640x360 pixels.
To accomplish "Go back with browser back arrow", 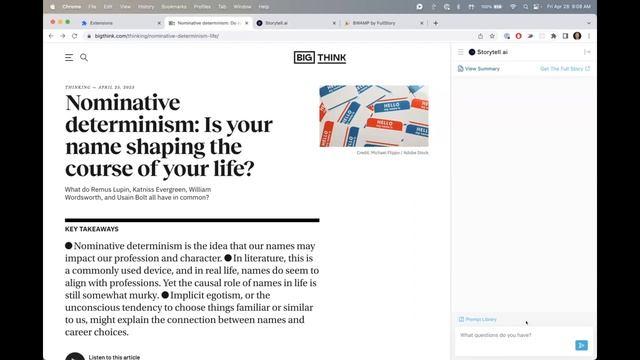I will [x=51, y=36].
